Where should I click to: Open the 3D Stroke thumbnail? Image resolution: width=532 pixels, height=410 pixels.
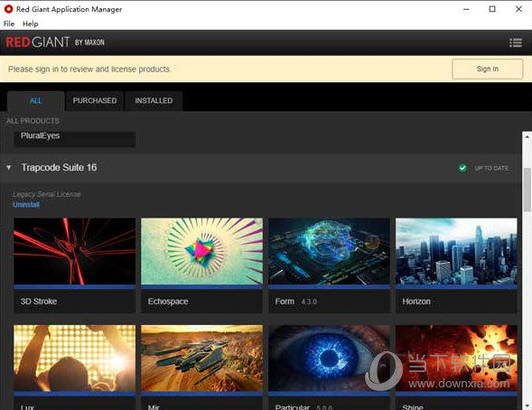[74, 251]
